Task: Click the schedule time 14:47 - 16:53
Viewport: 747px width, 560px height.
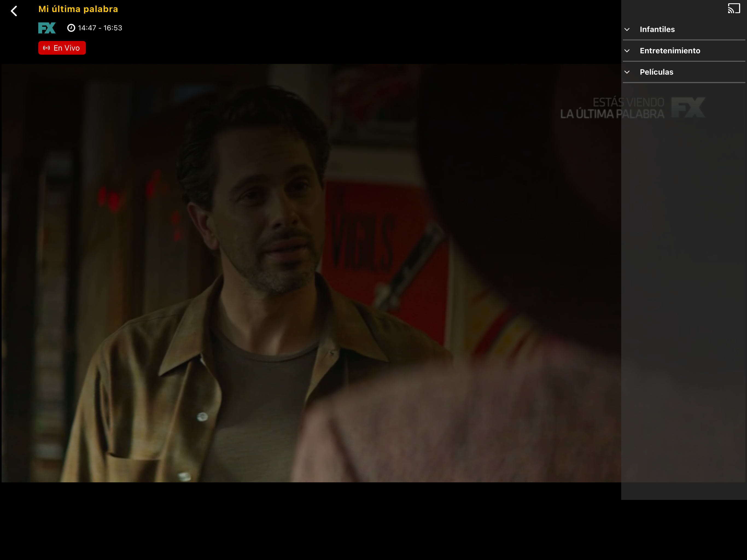Action: [100, 28]
